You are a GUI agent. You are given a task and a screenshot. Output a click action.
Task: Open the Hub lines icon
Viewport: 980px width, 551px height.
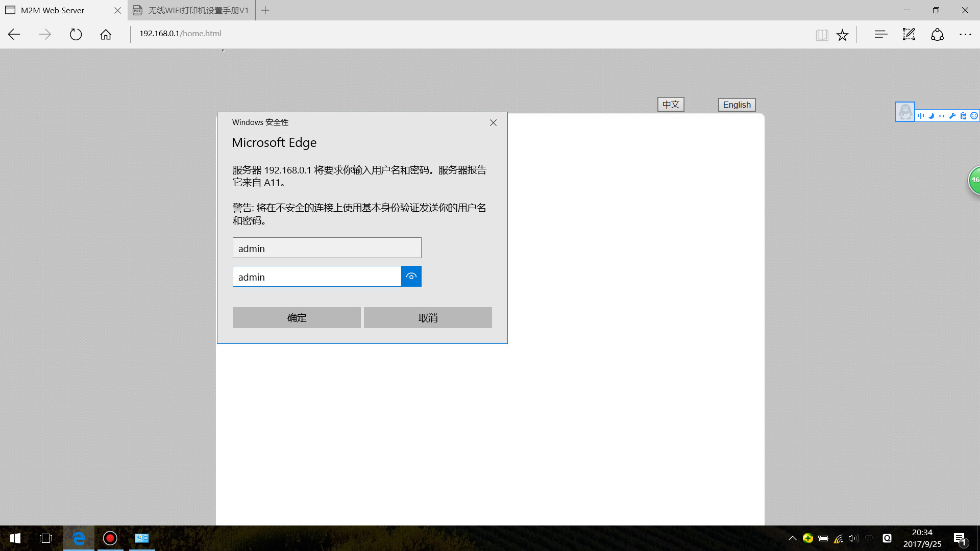click(880, 34)
